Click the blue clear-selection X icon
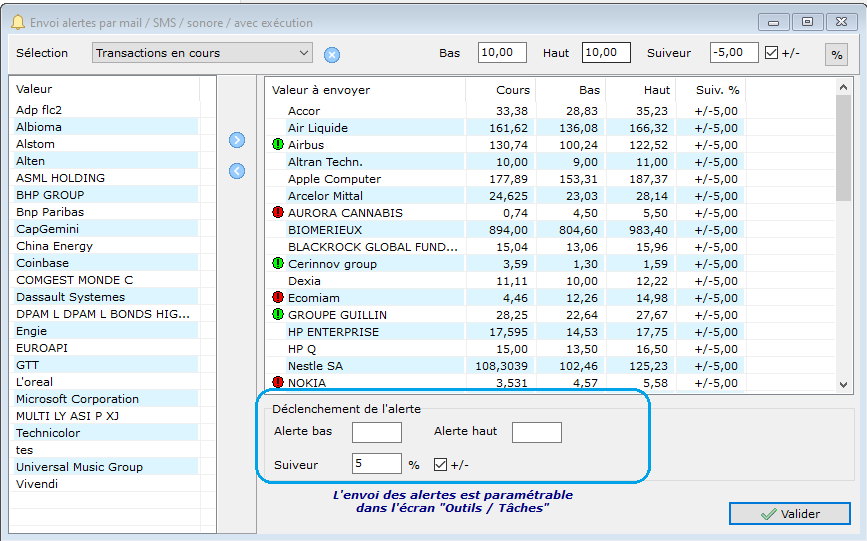This screenshot has height=541, width=867. click(332, 55)
